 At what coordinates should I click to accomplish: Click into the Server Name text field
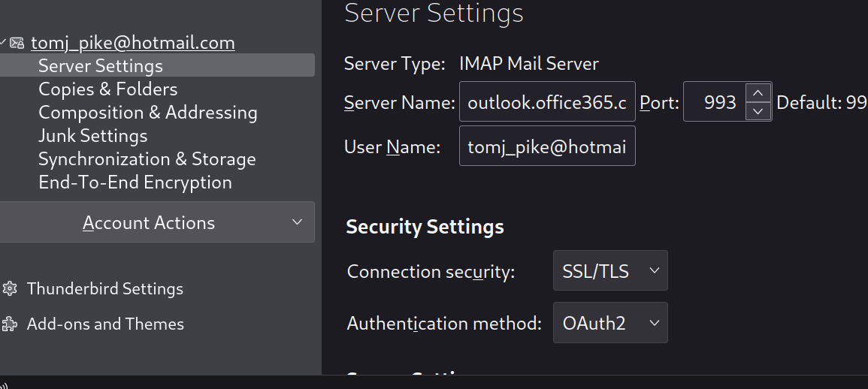547,102
